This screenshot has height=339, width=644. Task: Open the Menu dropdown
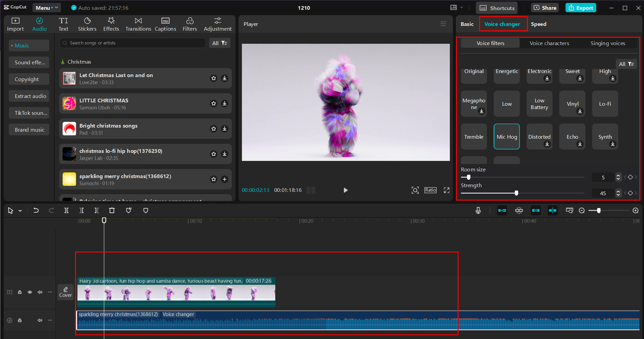click(46, 8)
